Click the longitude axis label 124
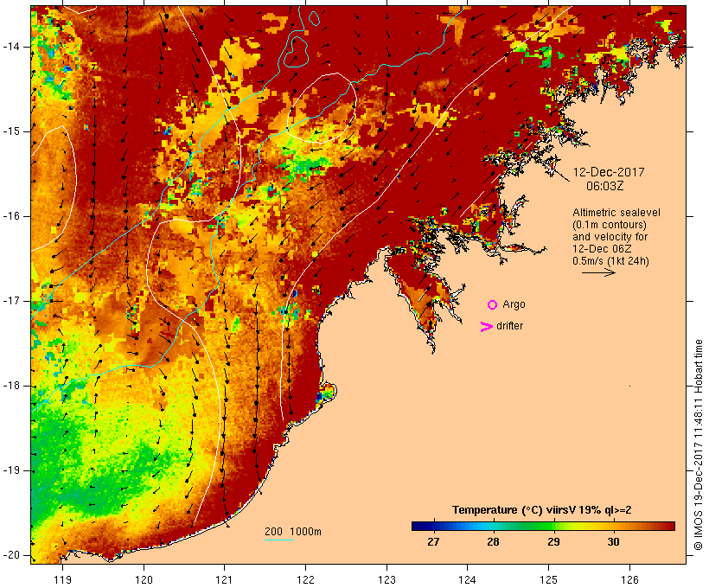The width and height of the screenshot is (709, 588). pyautogui.click(x=467, y=579)
